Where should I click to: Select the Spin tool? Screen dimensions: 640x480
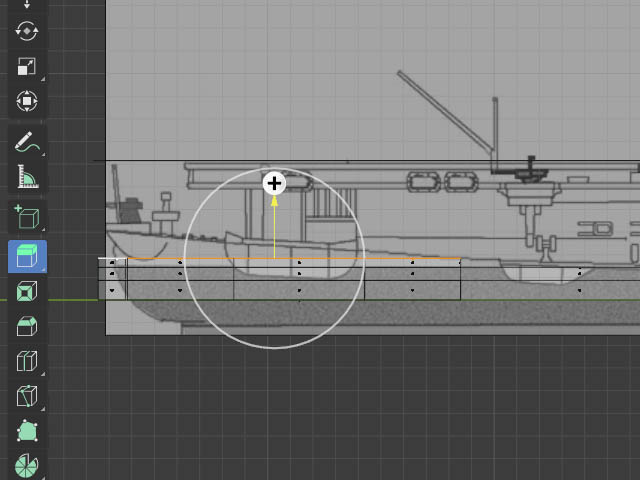pyautogui.click(x=27, y=465)
